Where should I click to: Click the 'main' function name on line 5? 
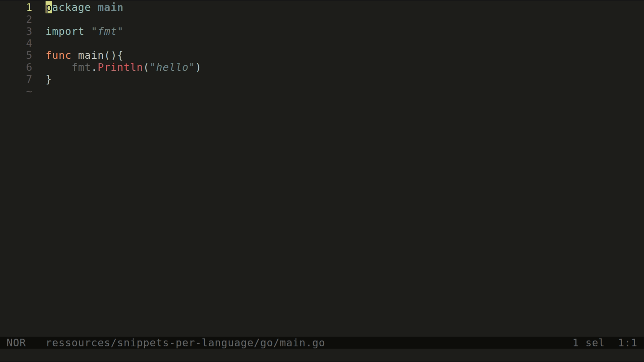click(x=91, y=55)
